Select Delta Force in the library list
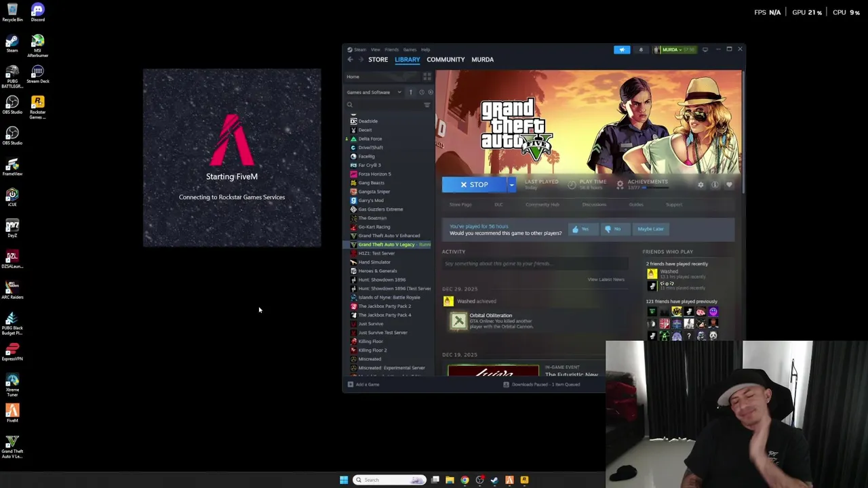 pyautogui.click(x=389, y=138)
